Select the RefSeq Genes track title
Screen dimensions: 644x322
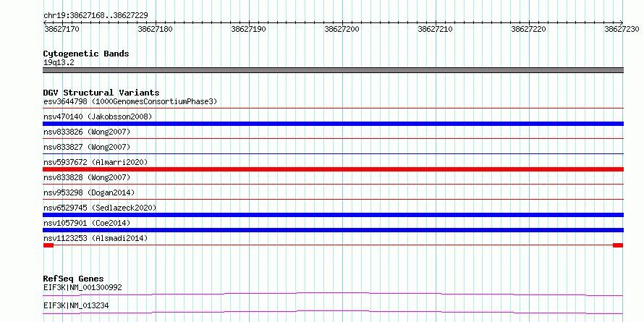(74, 279)
